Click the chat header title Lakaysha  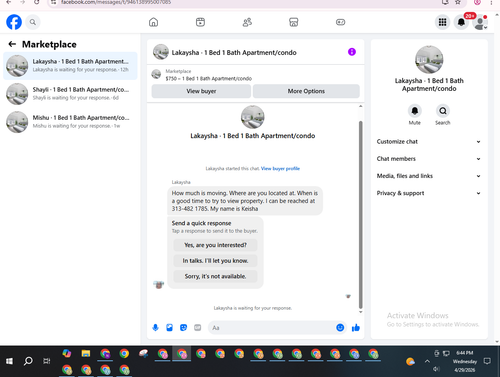pos(234,53)
